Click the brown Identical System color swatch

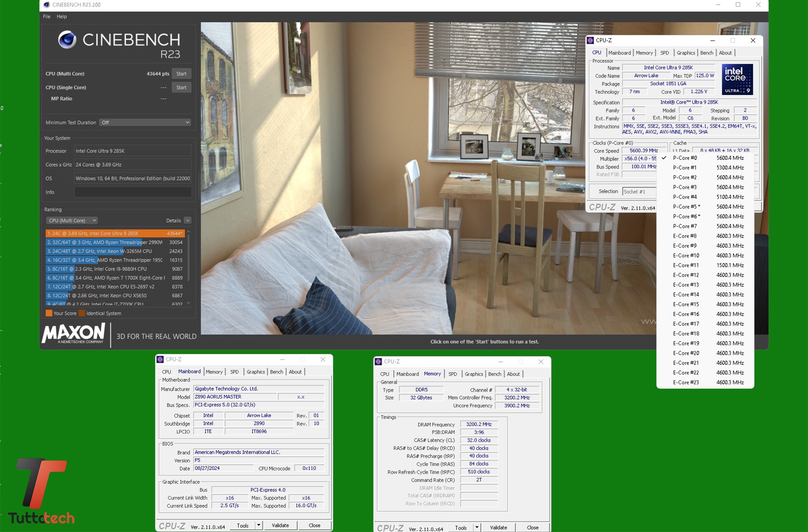pos(82,313)
